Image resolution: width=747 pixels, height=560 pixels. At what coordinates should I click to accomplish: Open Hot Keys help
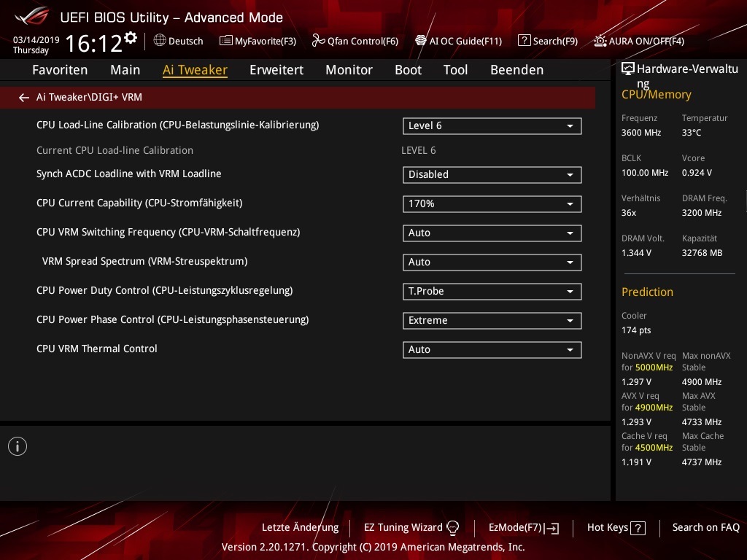point(608,528)
